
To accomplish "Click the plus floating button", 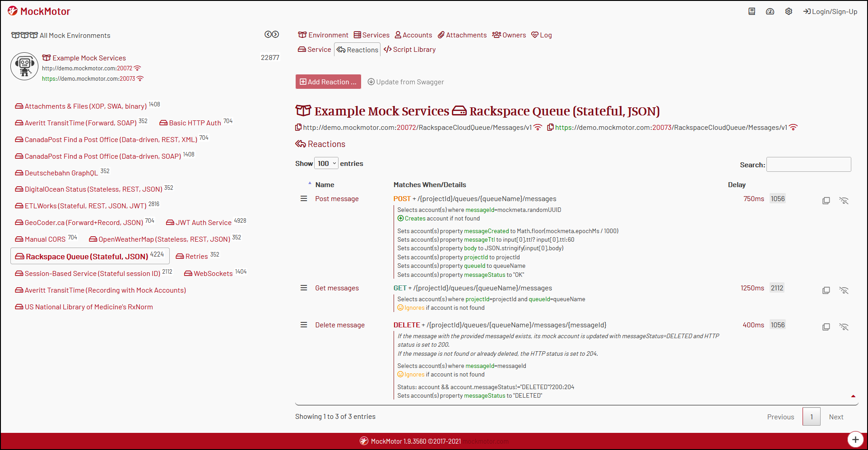I will [855, 439].
